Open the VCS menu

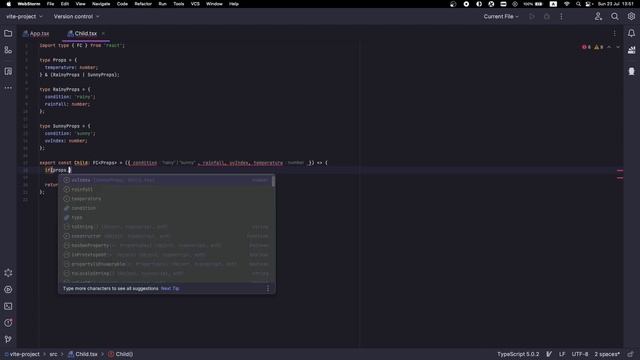click(x=195, y=4)
